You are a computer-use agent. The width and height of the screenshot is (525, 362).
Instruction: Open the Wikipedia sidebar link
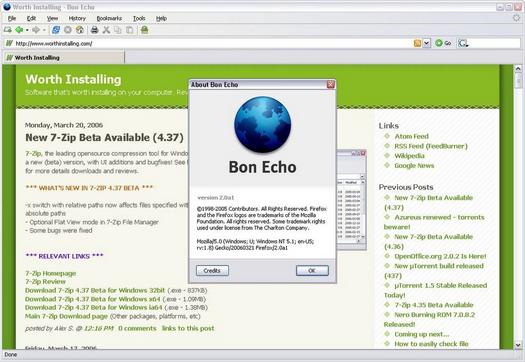409,156
